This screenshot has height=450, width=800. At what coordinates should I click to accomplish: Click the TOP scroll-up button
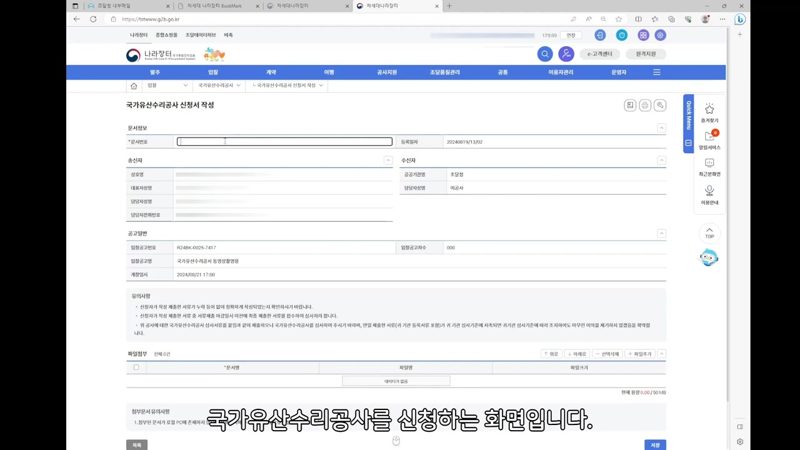[709, 233]
